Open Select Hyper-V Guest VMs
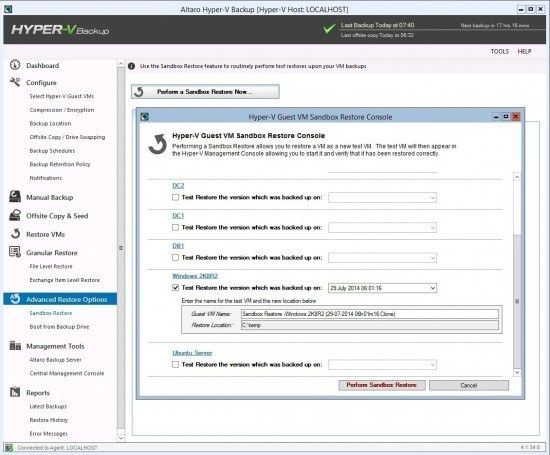 click(x=62, y=96)
